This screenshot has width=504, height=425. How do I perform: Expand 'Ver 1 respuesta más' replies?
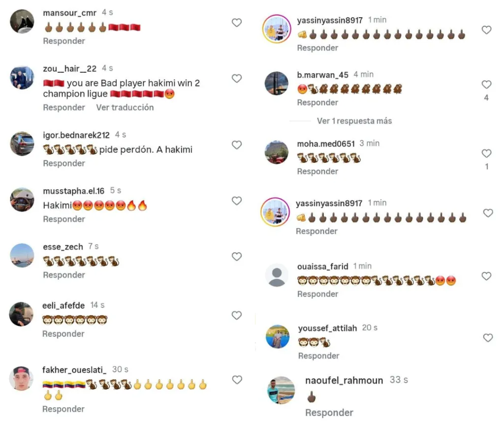(x=354, y=121)
